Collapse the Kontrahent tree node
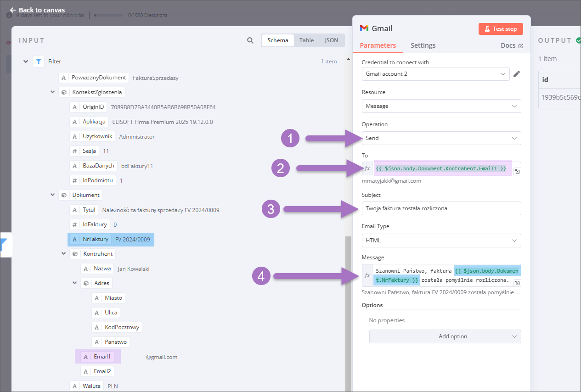The image size is (581, 392). 64,254
